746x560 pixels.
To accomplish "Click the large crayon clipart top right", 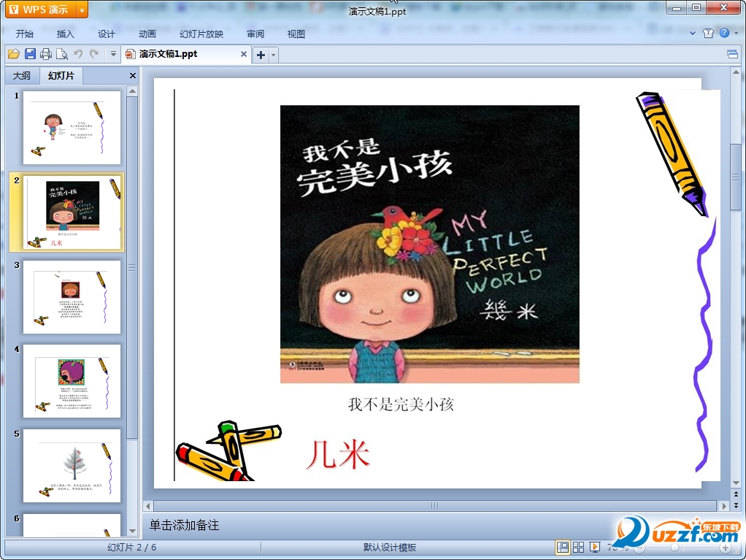I will click(672, 154).
